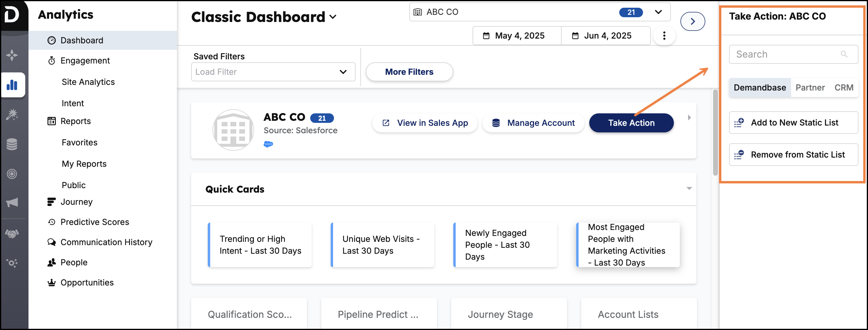The width and height of the screenshot is (868, 330).
Task: Click the Engagement stopwatch icon
Action: point(52,61)
